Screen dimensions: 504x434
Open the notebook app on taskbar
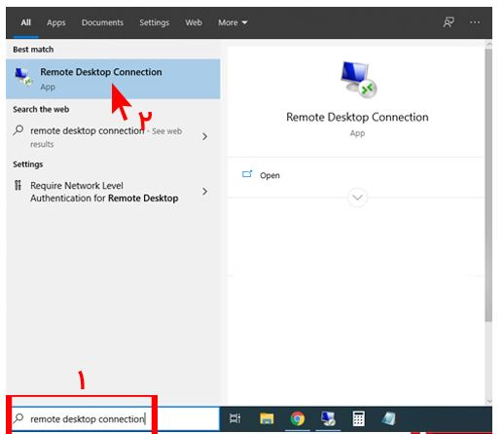point(388,418)
